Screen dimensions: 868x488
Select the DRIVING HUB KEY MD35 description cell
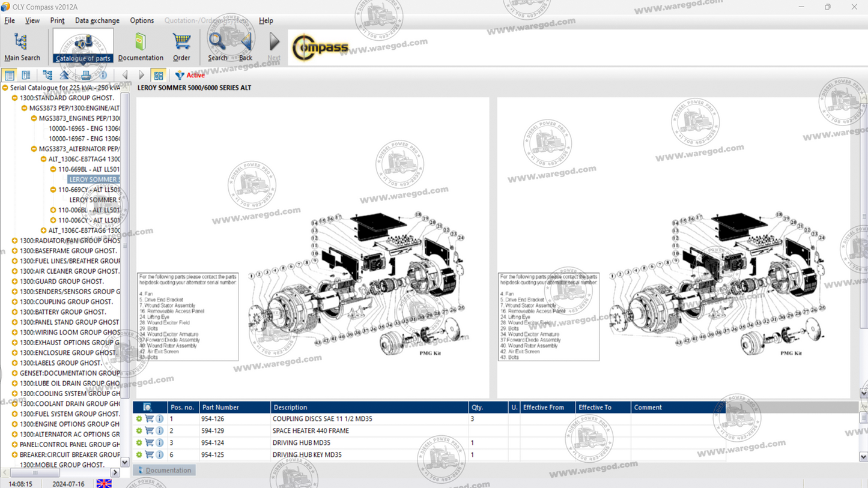pyautogui.click(x=369, y=455)
